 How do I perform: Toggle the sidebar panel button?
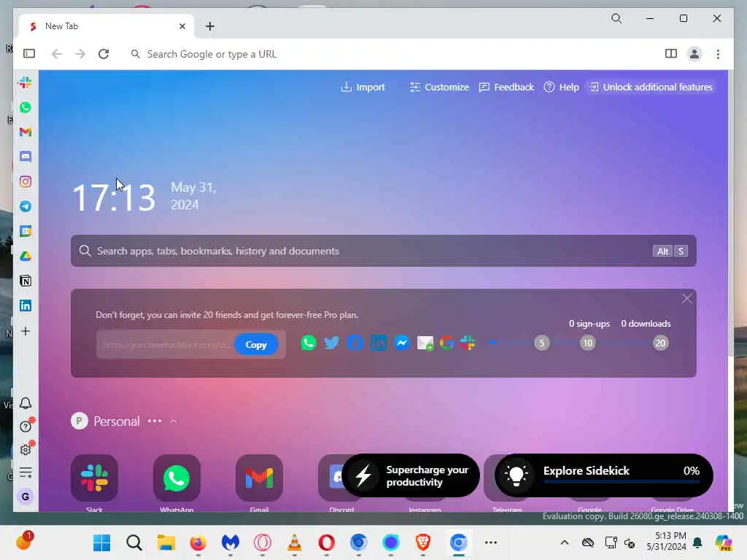coord(29,54)
